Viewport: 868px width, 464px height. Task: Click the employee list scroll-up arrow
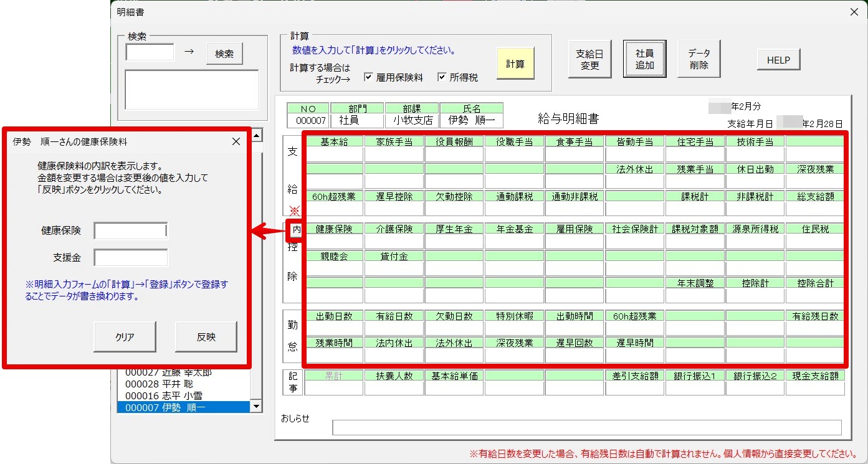(256, 135)
